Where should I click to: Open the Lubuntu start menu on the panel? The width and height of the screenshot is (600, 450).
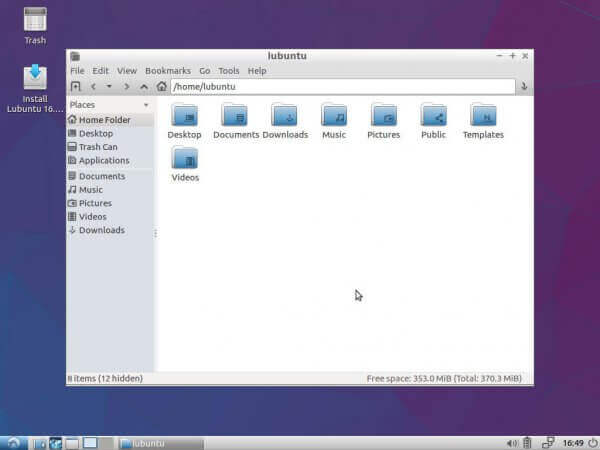13,443
